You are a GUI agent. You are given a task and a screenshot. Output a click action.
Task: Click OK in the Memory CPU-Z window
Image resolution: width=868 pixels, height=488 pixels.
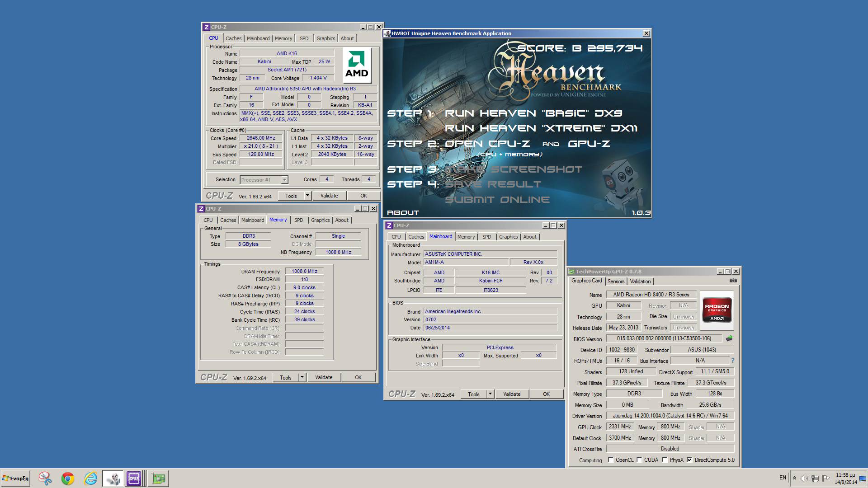click(358, 377)
